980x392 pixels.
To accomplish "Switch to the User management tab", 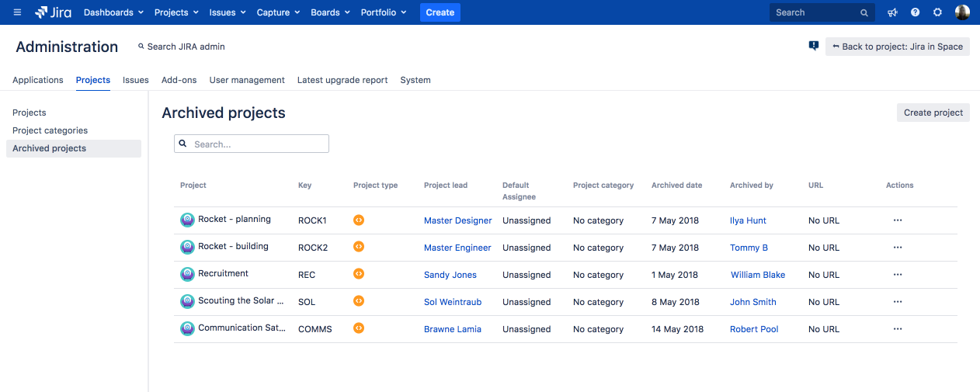I will click(247, 80).
